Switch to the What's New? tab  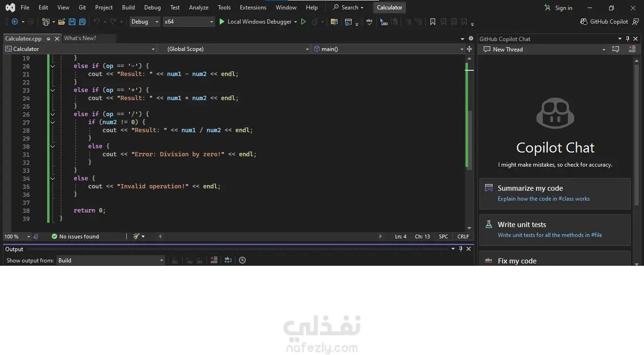coord(80,38)
